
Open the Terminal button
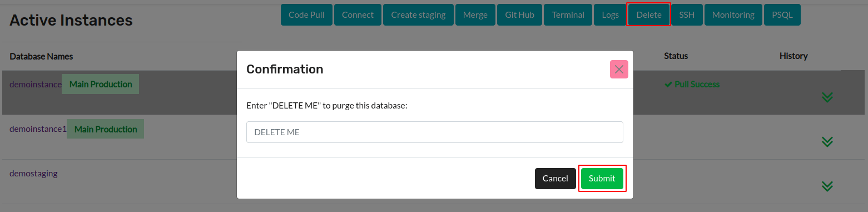[x=568, y=15]
